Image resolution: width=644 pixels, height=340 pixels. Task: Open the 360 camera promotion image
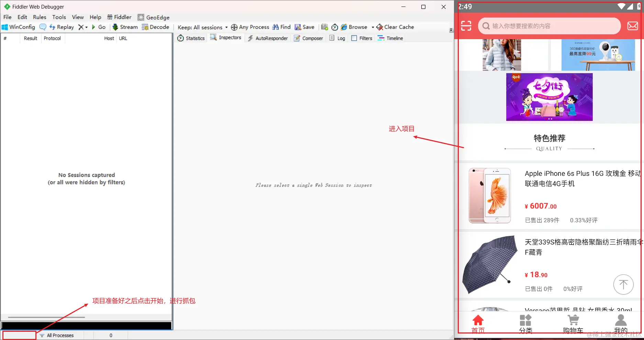pos(598,55)
